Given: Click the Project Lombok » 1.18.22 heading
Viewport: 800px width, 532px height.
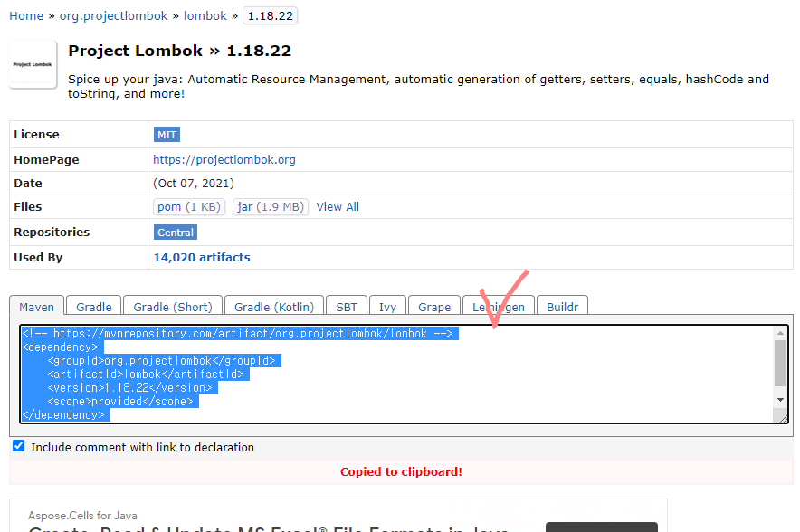Looking at the screenshot, I should 179,51.
